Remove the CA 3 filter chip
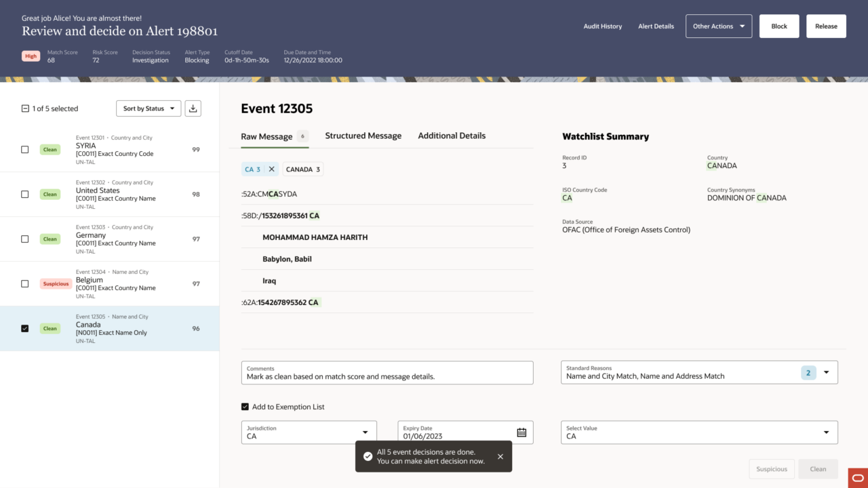The width and height of the screenshot is (868, 488). pyautogui.click(x=271, y=169)
